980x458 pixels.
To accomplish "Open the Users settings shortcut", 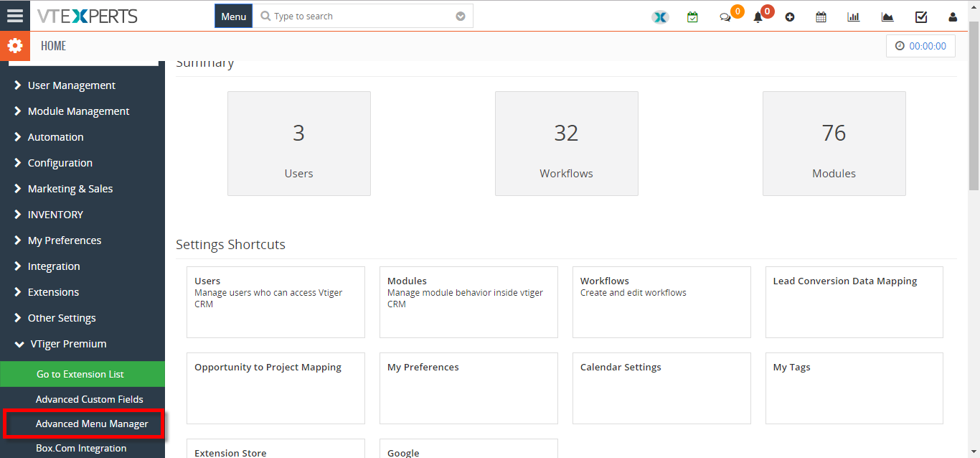I will click(275, 302).
